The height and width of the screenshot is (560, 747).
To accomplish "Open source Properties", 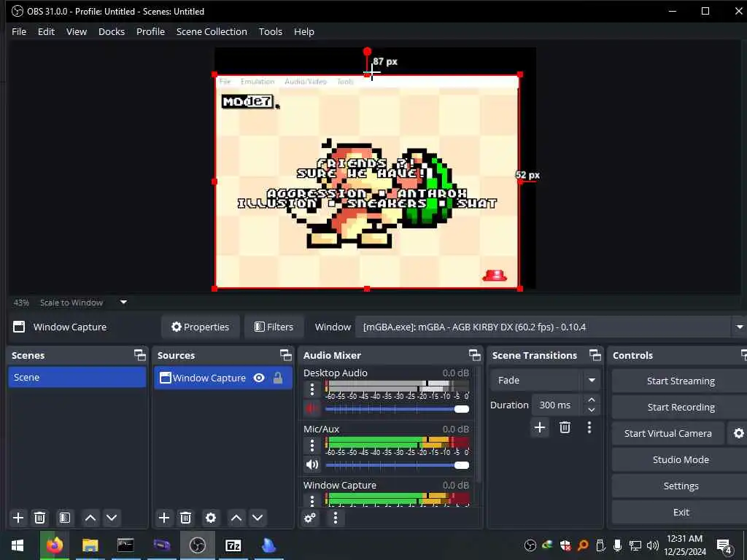I will 200,327.
